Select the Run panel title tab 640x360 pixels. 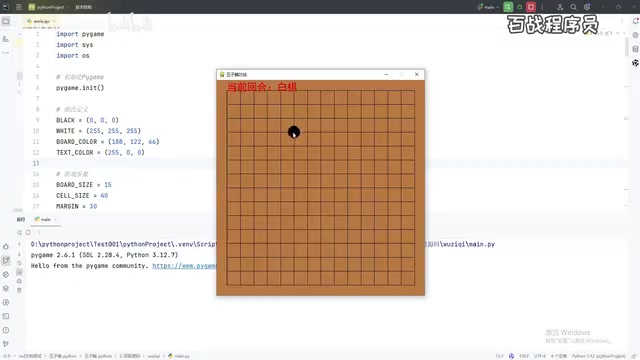point(21,220)
